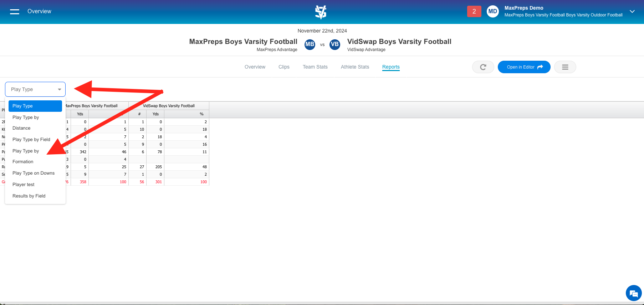Click VidSwap Boys Varsity Football table header

tap(169, 106)
